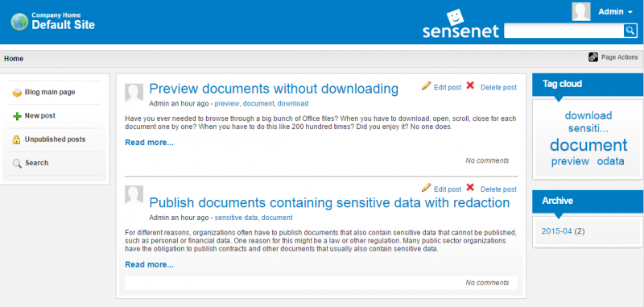Open Blog main page in sidebar
Image resolution: width=644 pixels, height=307 pixels.
[50, 93]
